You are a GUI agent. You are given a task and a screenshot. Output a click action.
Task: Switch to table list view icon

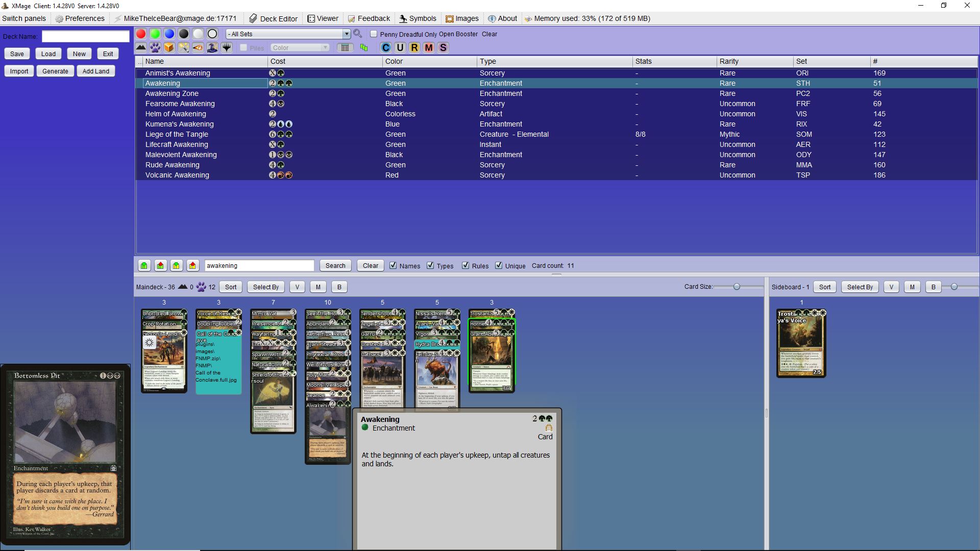tap(345, 47)
